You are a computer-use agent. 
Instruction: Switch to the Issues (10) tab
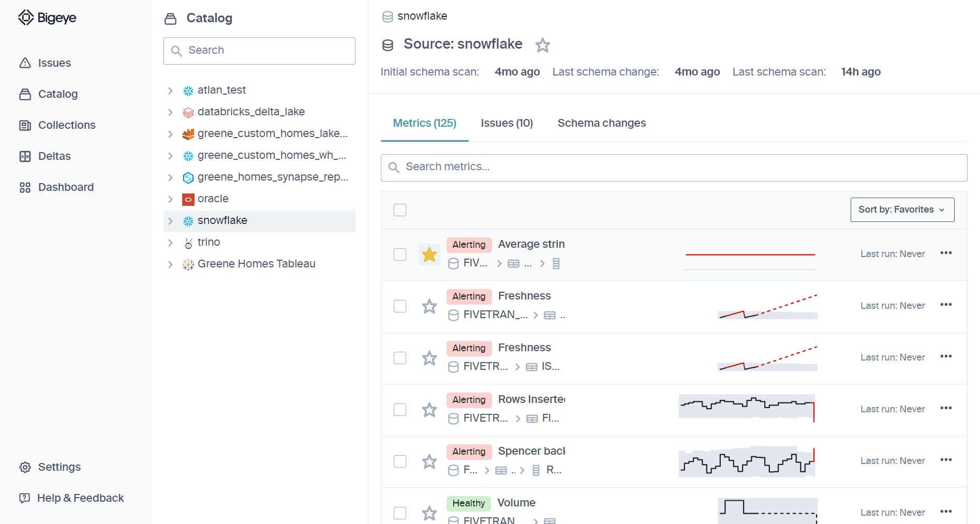[x=507, y=123]
